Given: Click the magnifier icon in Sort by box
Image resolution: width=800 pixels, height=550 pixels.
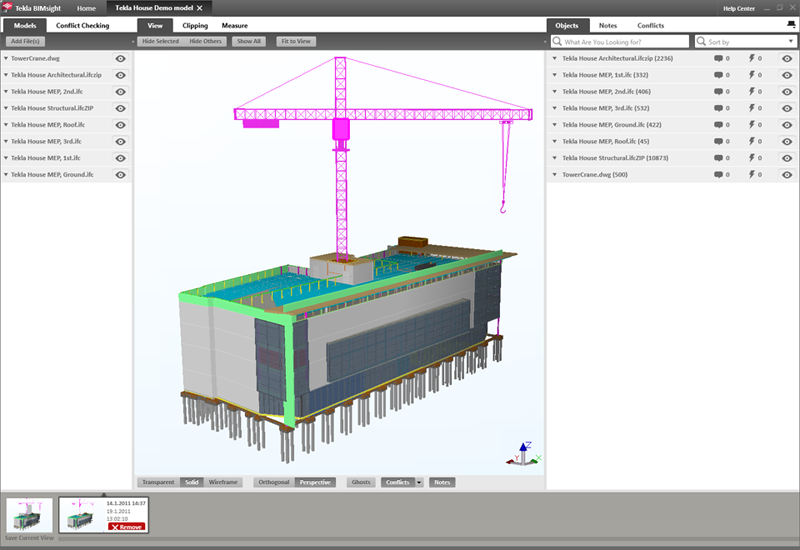Looking at the screenshot, I should tap(702, 41).
